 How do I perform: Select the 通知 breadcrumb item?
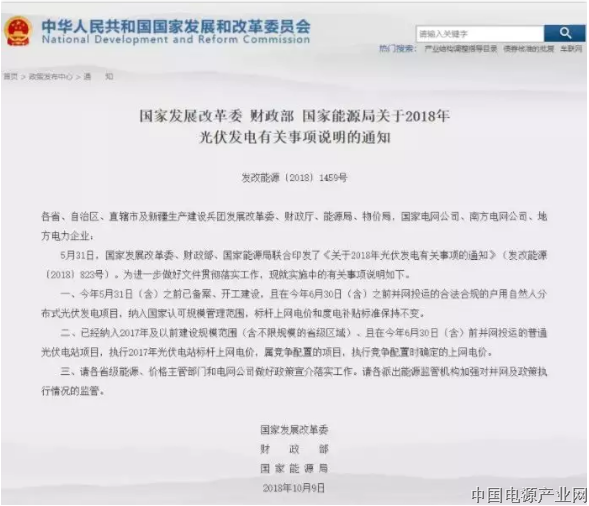coord(98,77)
